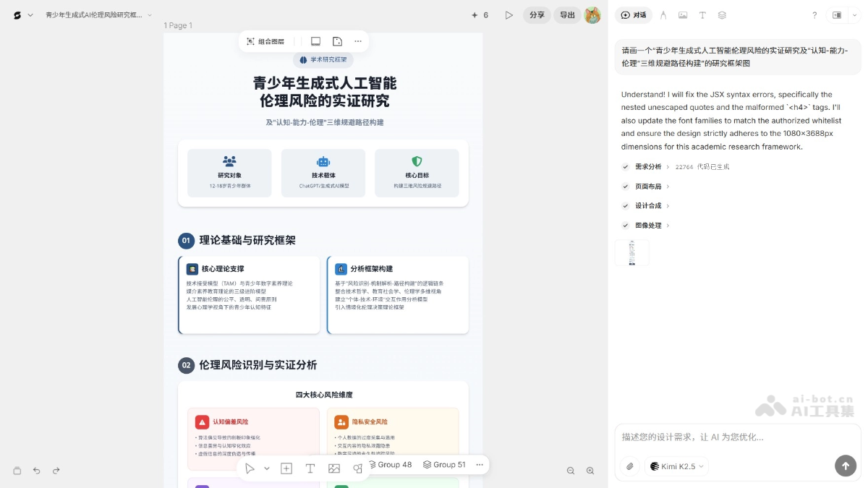Toggle the 页面布局 checkmark item
The height and width of the screenshot is (488, 868).
coord(625,186)
